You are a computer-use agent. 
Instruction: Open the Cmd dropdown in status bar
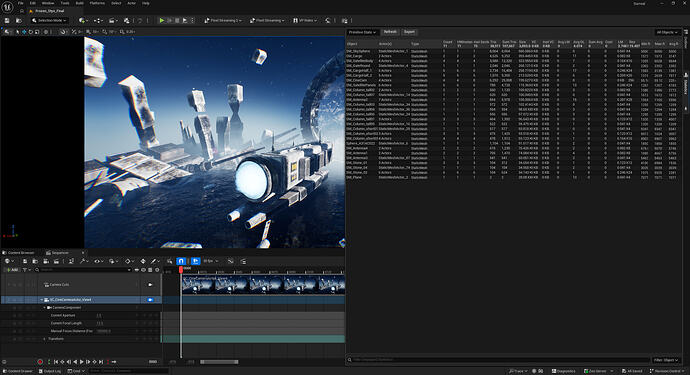click(76, 371)
